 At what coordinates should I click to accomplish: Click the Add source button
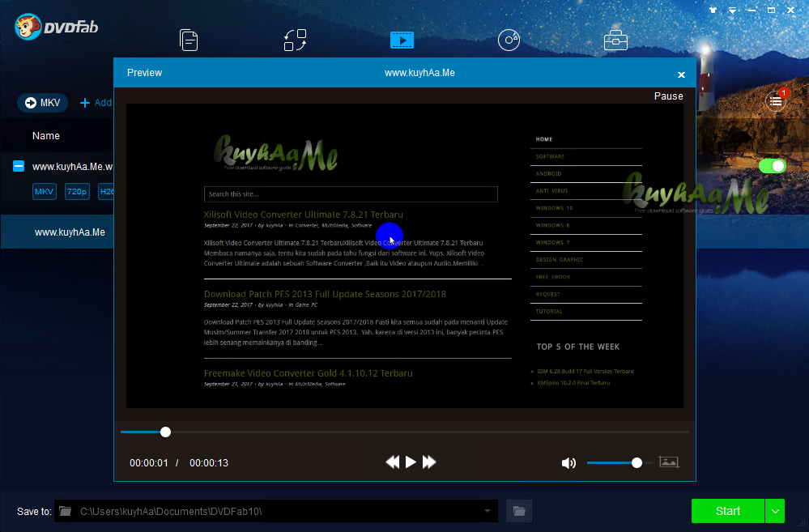96,103
